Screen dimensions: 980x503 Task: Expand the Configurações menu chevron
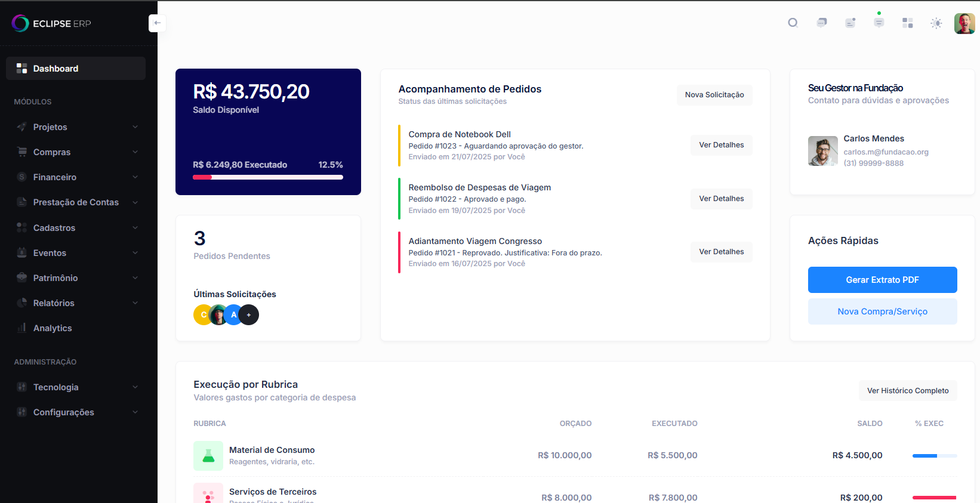click(x=135, y=412)
